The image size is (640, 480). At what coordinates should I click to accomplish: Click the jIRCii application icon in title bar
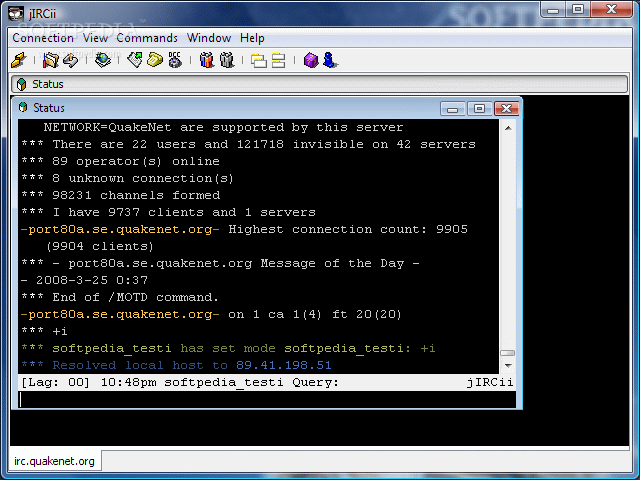16,13
